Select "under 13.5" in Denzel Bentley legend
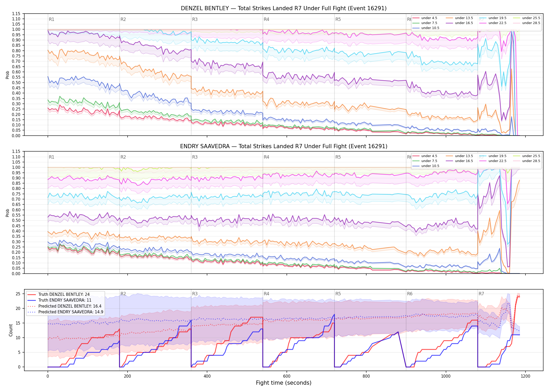The height and width of the screenshot is (392, 549). click(x=464, y=18)
